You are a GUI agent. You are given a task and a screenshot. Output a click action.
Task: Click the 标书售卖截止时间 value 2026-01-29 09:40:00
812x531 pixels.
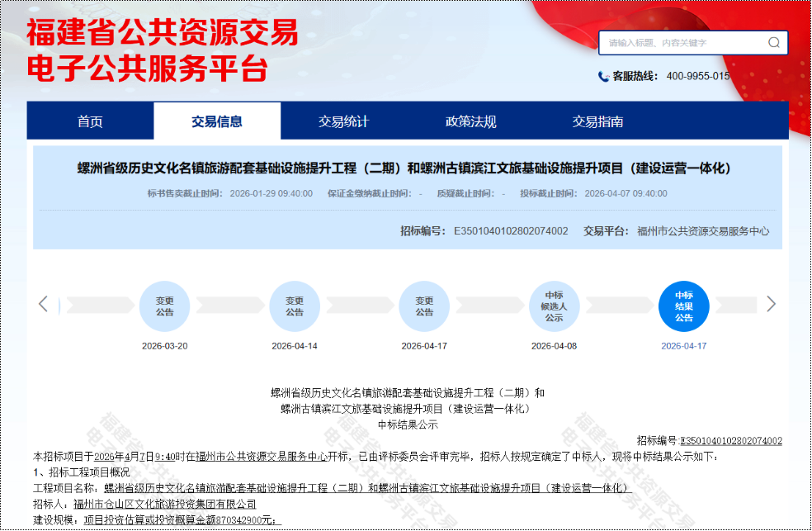pyautogui.click(x=271, y=193)
